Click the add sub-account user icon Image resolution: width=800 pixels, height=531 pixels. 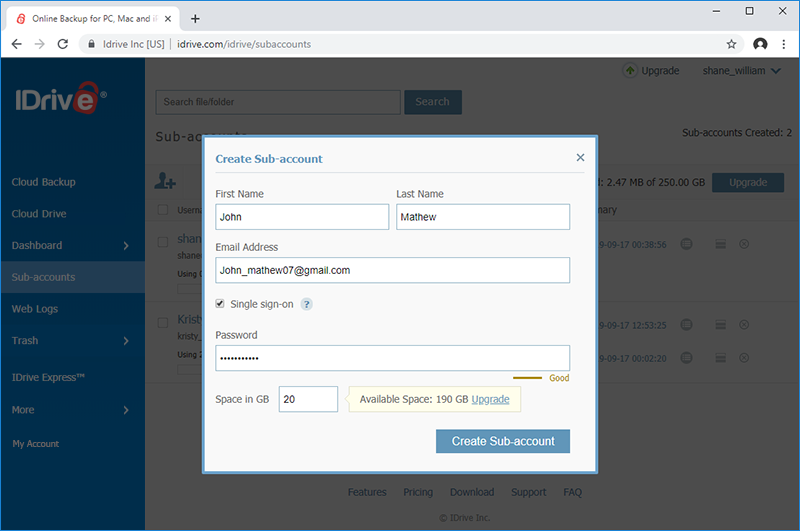[165, 181]
